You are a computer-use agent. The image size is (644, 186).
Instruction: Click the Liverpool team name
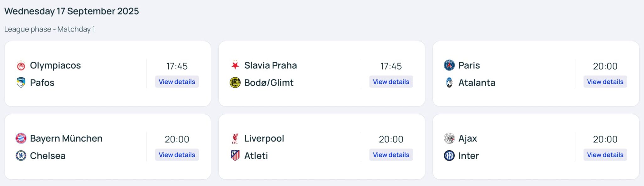(x=264, y=138)
